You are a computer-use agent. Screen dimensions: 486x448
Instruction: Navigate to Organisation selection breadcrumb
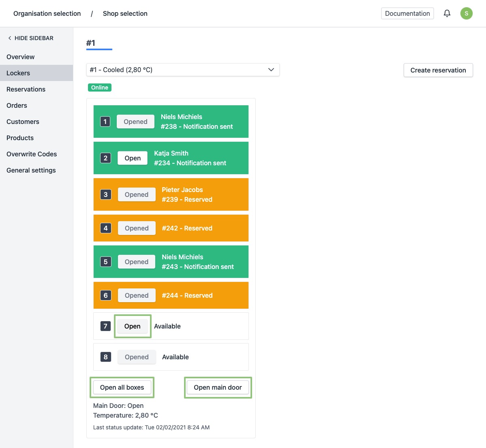[x=47, y=13]
